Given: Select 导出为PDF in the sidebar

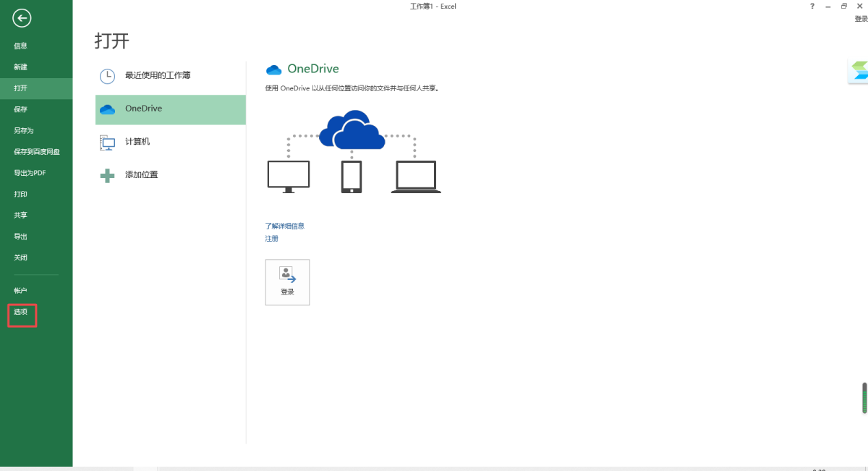Looking at the screenshot, I should [30, 173].
